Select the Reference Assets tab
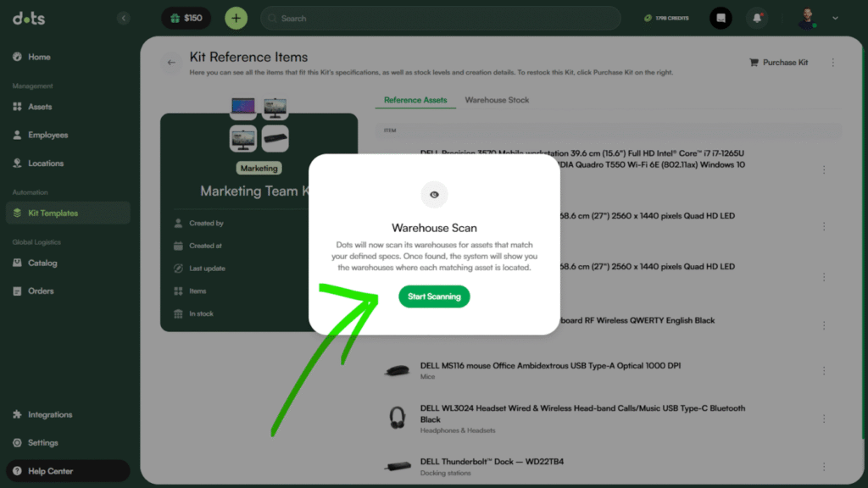868x488 pixels. [415, 100]
